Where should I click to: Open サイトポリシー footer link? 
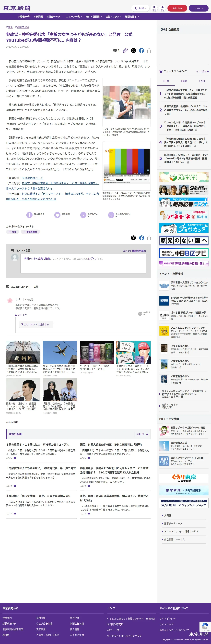pos(167,618)
